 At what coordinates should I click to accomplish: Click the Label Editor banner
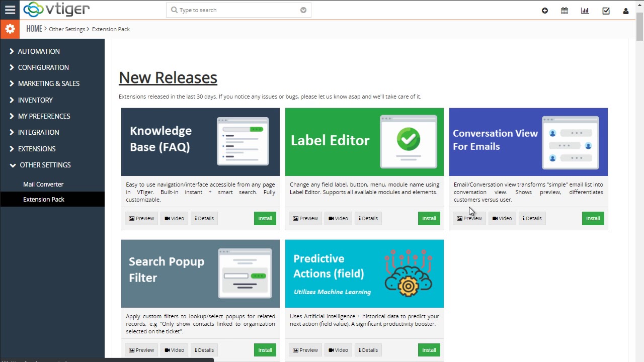[364, 142]
